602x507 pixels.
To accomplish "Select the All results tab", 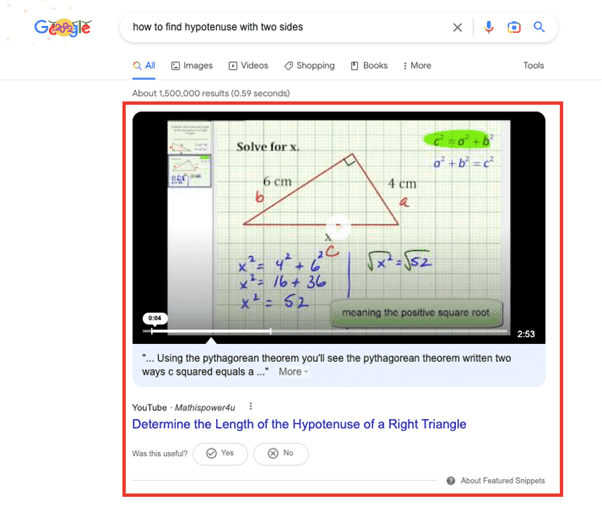I will click(x=144, y=66).
